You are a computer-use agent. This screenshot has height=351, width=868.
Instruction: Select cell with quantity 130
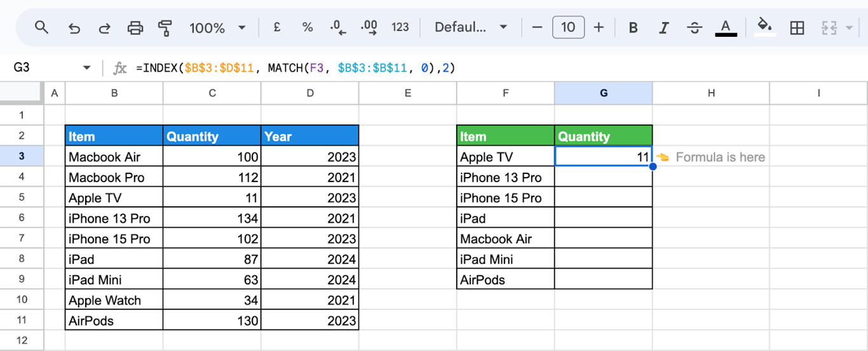pos(212,321)
